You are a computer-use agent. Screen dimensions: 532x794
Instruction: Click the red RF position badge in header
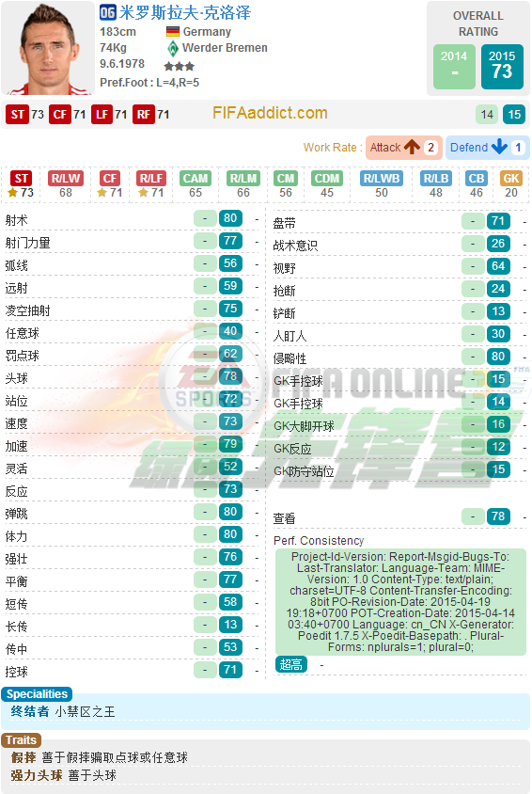point(144,115)
